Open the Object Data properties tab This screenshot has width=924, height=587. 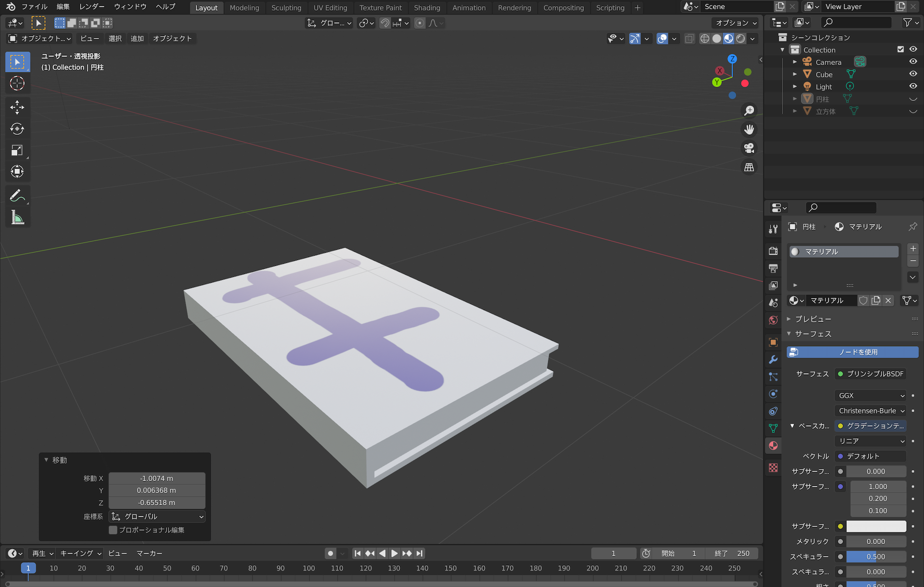(773, 429)
